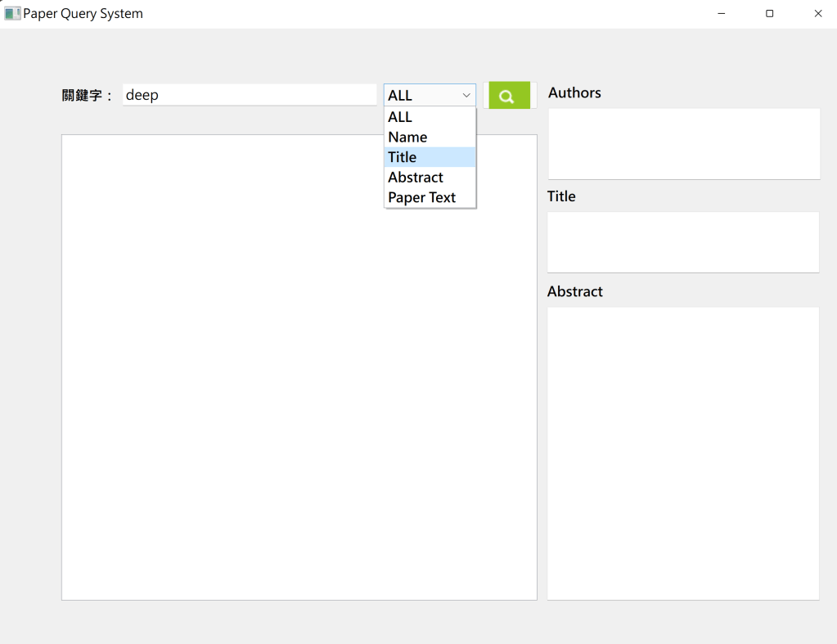
Task: Click the Paper Query System app icon
Action: coord(11,13)
